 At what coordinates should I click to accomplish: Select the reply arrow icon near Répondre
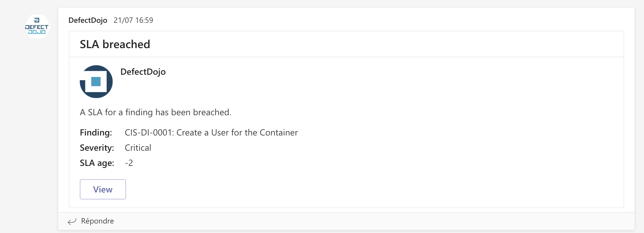[x=72, y=221]
